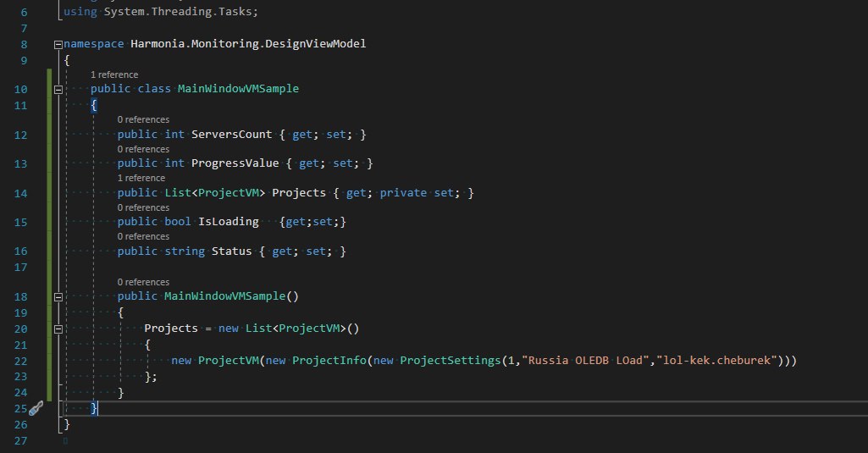Open '0 references' CodeLens above ProgressValue
Screen dimensions: 868x453
[x=143, y=150]
